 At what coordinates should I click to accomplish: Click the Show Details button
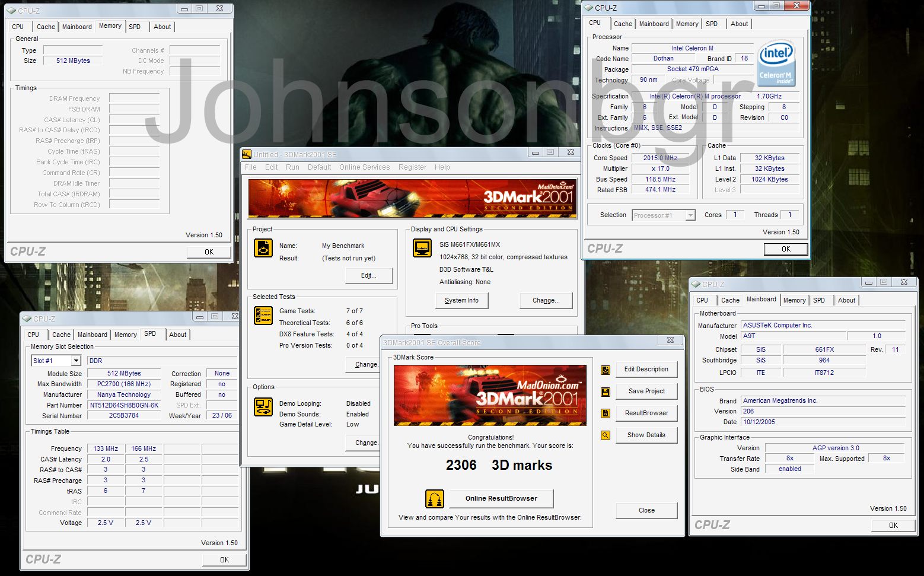pos(646,435)
